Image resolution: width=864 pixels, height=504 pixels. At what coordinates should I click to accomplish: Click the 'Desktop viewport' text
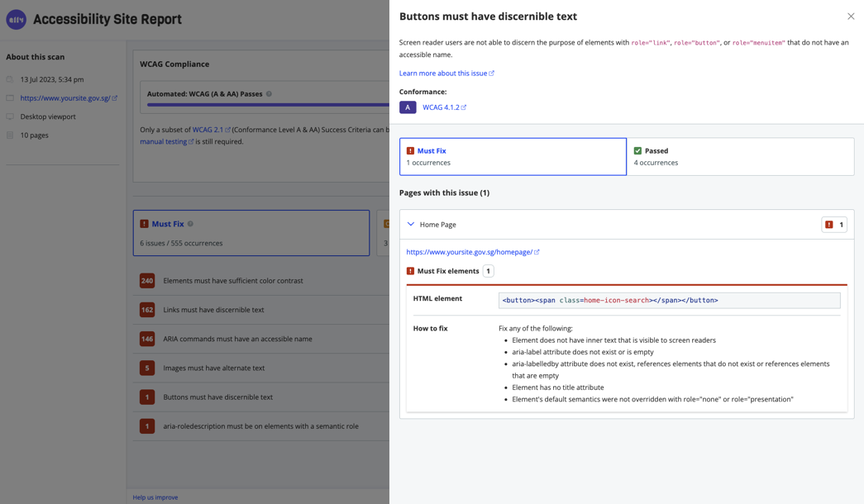coord(48,116)
